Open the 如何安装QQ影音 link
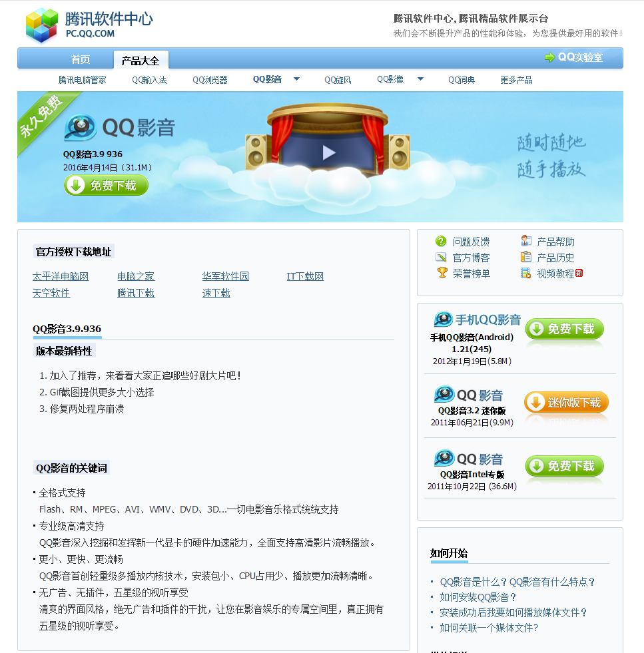644x653 pixels. coord(478,597)
